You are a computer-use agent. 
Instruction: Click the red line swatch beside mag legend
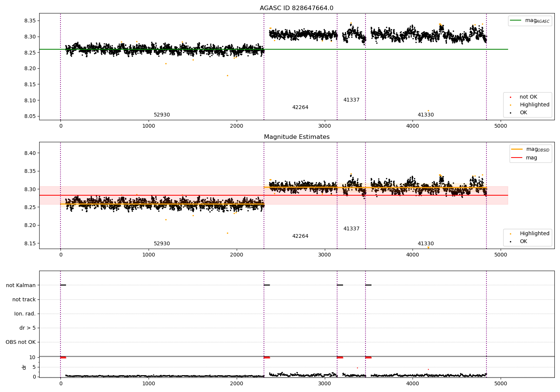(517, 158)
